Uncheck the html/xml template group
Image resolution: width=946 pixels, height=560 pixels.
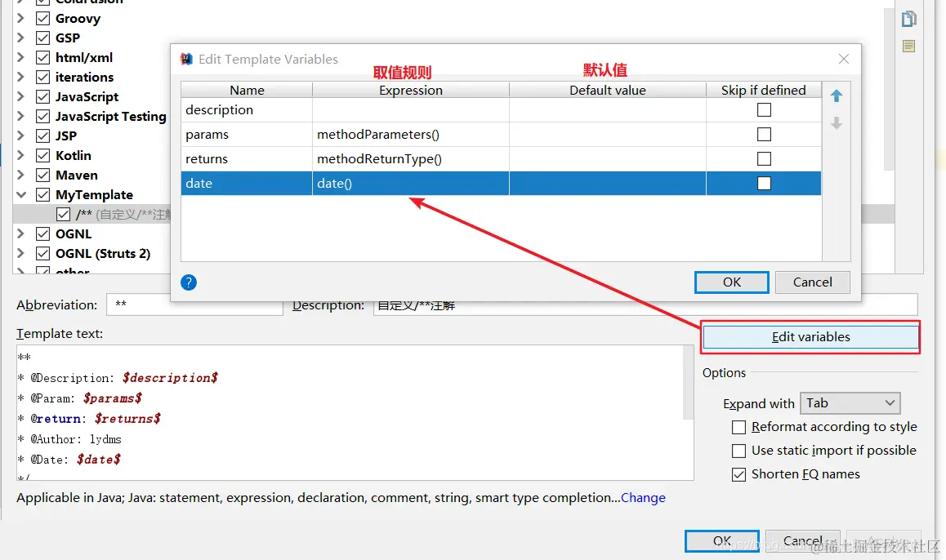[42, 58]
